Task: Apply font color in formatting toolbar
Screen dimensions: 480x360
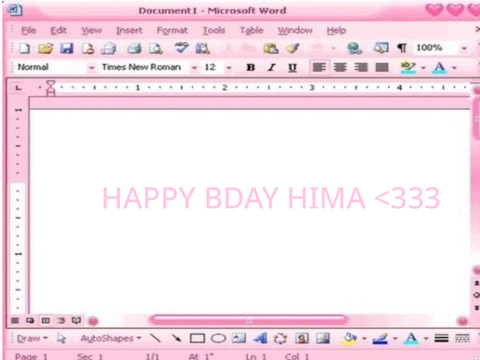Action: click(x=439, y=68)
